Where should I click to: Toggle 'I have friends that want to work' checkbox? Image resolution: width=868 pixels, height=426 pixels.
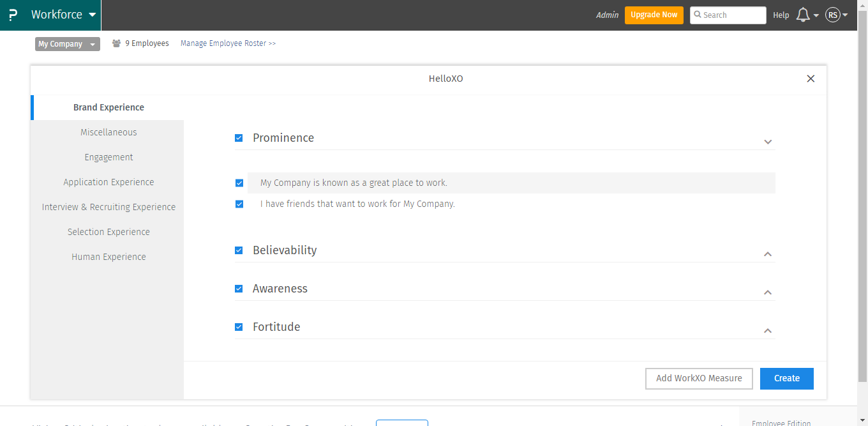pos(239,204)
